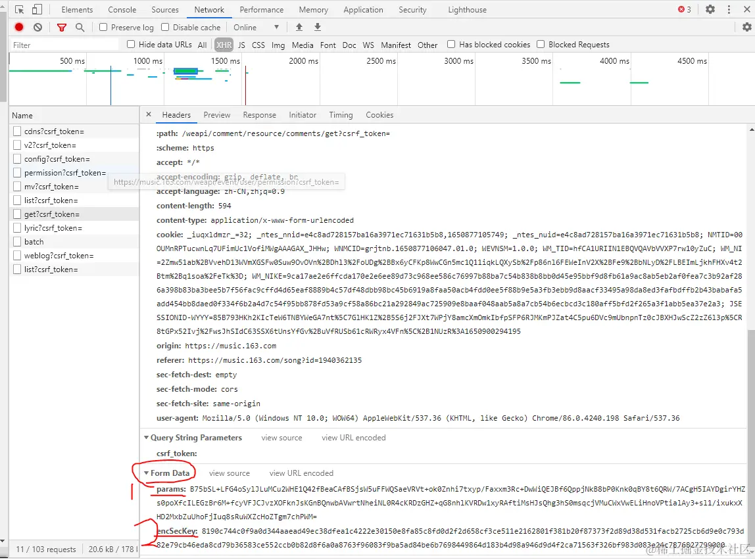Open the Security panel
Screen dimensions: 755x560
pyautogui.click(x=412, y=10)
